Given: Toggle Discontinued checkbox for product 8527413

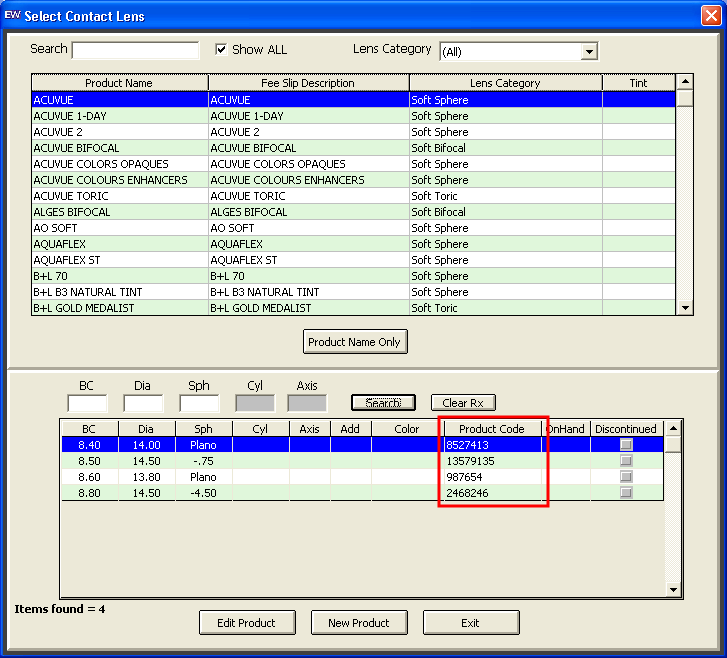Looking at the screenshot, I should coord(626,445).
